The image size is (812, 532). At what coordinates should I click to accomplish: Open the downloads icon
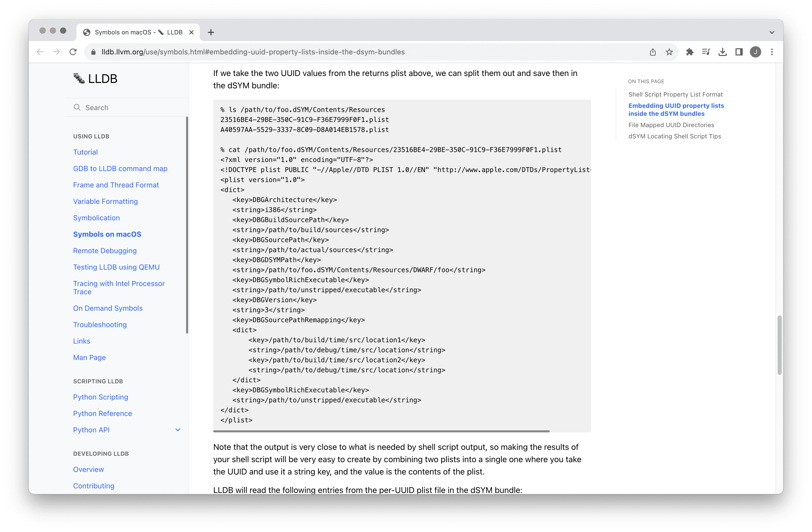coord(722,52)
